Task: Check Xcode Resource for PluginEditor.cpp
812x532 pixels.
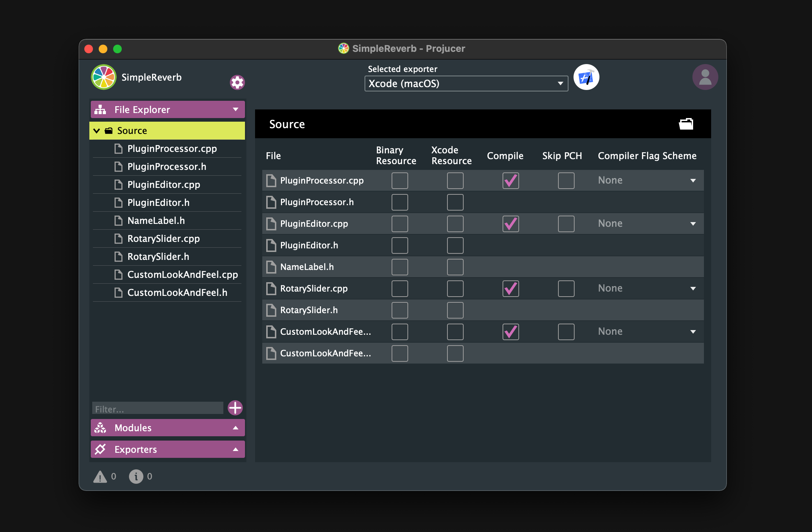Action: pyautogui.click(x=455, y=224)
